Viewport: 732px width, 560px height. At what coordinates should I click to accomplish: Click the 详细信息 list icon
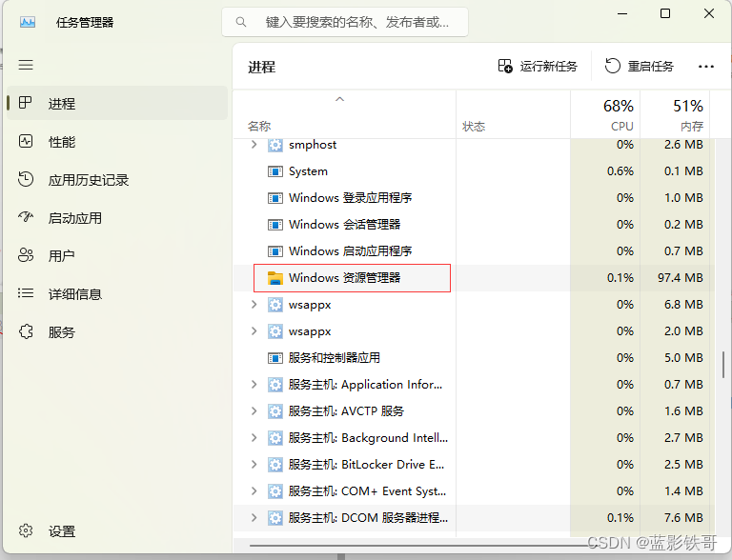[x=26, y=293]
